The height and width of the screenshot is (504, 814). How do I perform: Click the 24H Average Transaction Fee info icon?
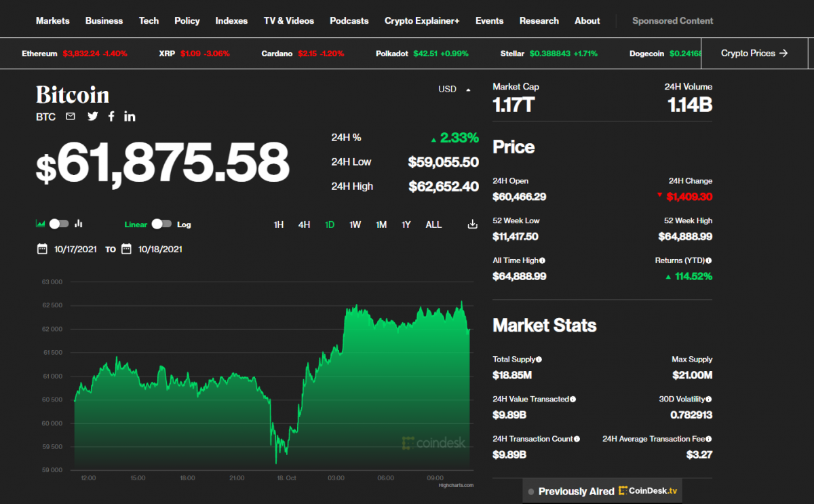[x=709, y=440]
